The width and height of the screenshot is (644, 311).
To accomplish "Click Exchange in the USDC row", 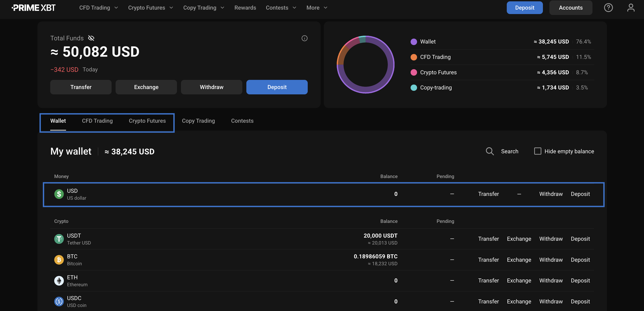I will 519,301.
